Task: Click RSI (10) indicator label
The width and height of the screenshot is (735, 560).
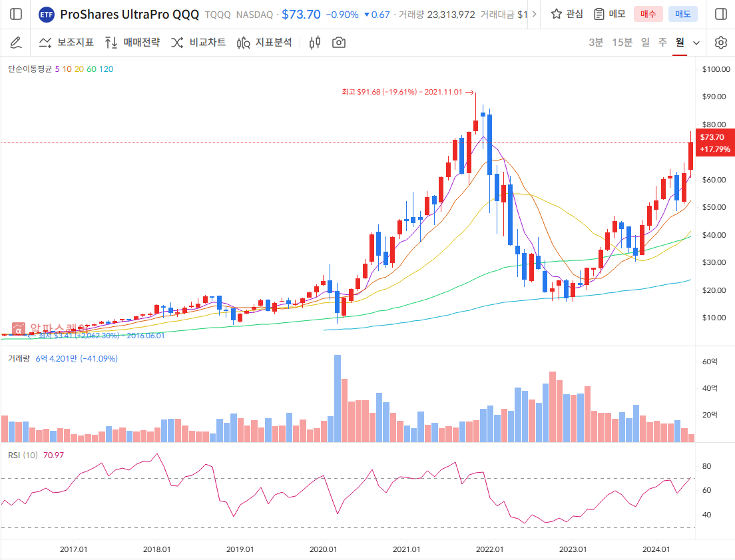Action: (x=23, y=455)
